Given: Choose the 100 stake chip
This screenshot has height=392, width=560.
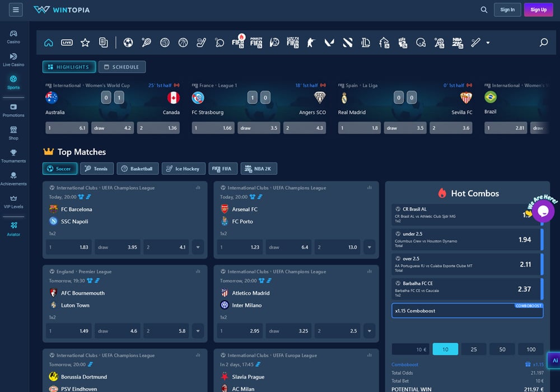Looking at the screenshot, I should 531,349.
